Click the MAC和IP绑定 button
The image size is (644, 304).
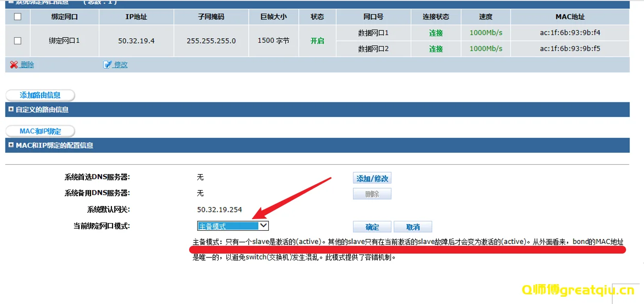(40, 131)
